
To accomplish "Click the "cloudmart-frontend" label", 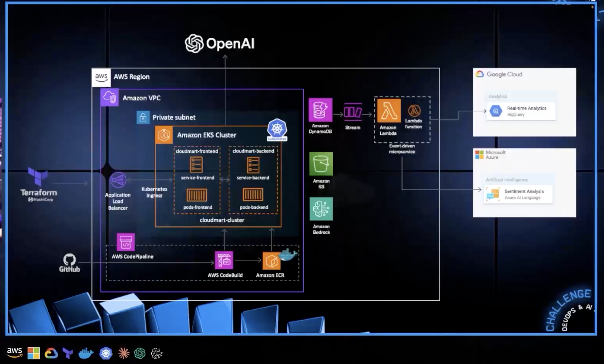I will [197, 151].
